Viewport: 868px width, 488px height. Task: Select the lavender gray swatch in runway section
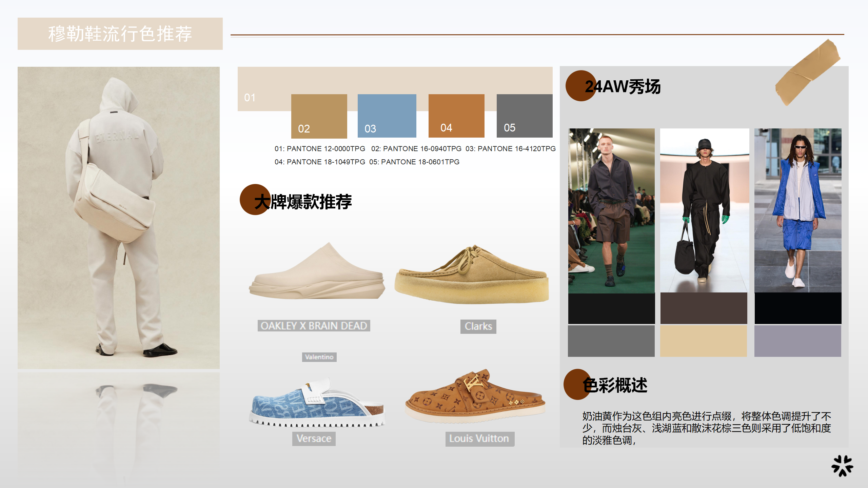pos(797,341)
